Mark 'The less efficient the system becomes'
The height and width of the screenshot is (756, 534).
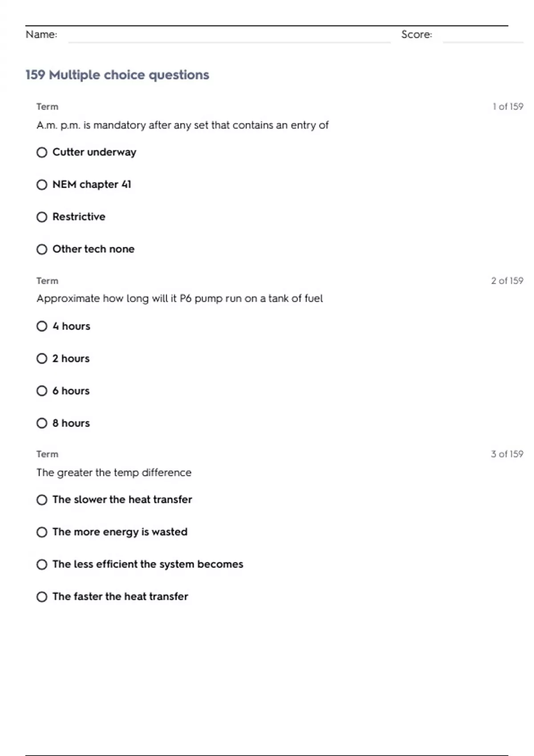[42, 564]
